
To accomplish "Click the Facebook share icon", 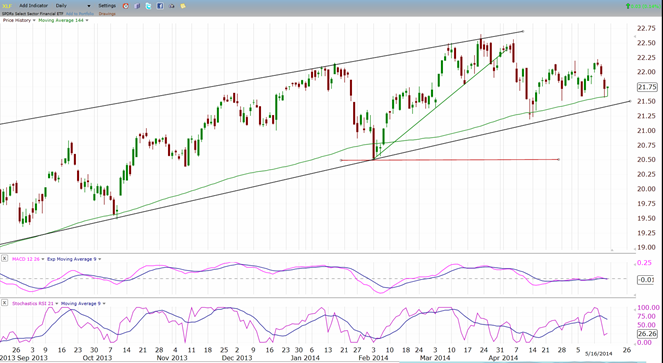I will pos(160,6).
